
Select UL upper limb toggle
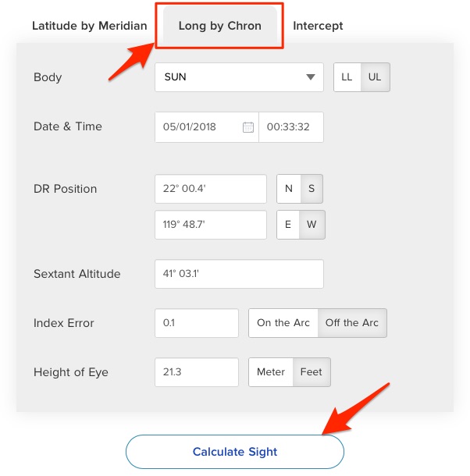(375, 77)
